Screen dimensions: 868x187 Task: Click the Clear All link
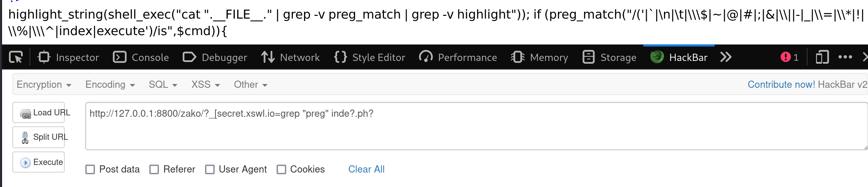coord(366,169)
